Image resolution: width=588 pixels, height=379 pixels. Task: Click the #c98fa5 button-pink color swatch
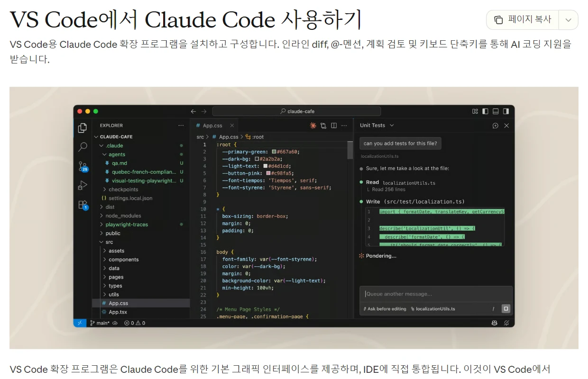pyautogui.click(x=268, y=173)
